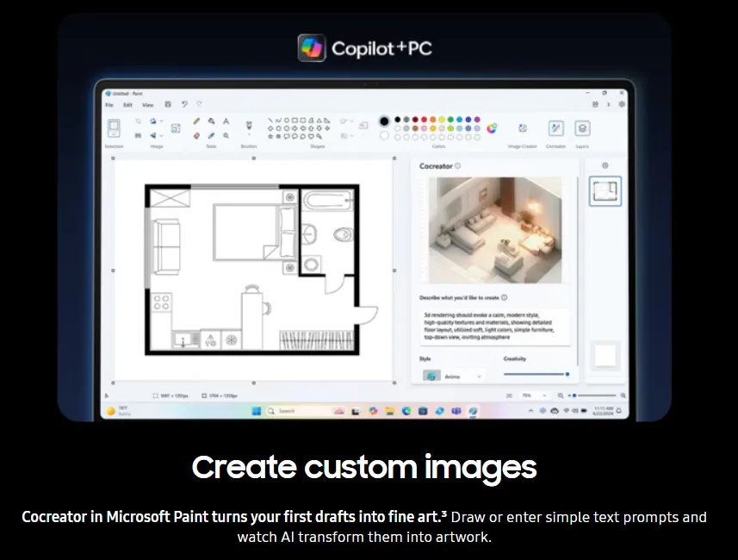Click the status bar zoom slider

click(x=592, y=395)
